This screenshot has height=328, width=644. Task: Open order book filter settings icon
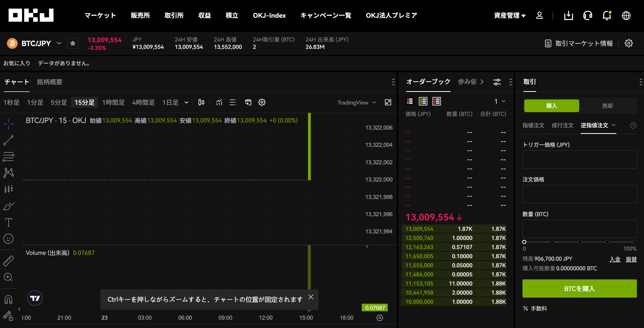[x=497, y=82]
